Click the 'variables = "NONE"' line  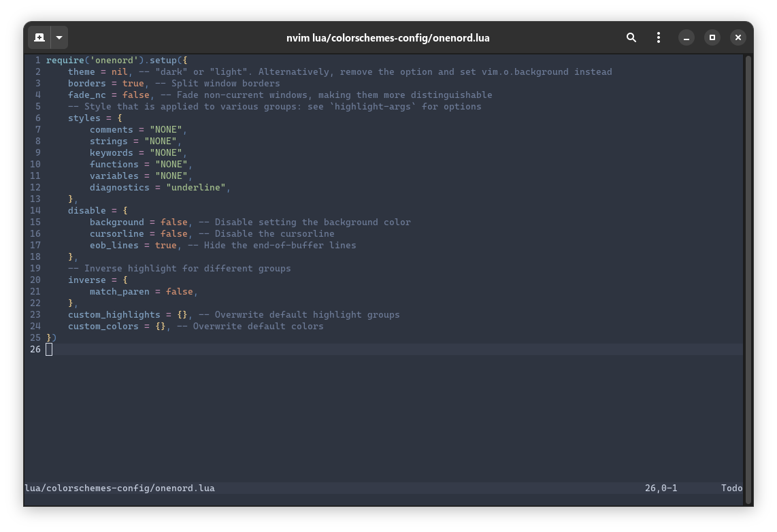click(x=142, y=176)
